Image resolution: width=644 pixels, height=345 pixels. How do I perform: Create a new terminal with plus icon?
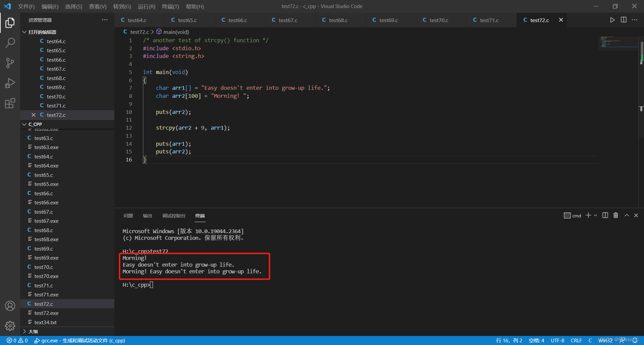pyautogui.click(x=588, y=215)
